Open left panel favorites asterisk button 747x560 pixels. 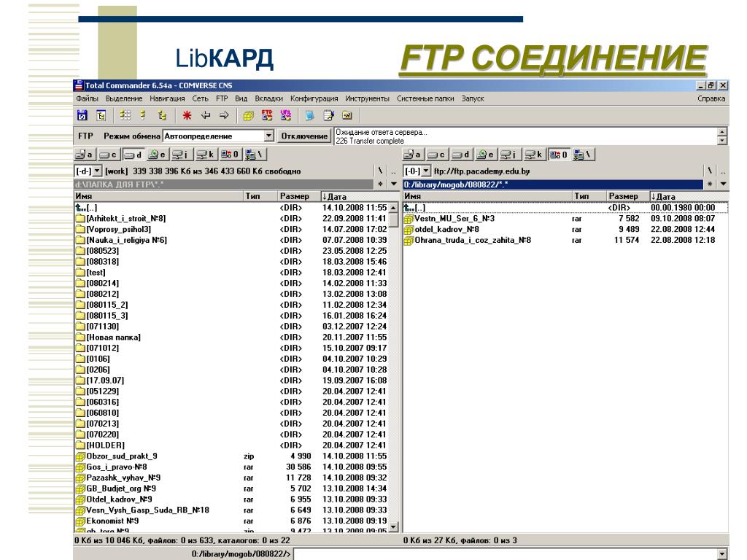380,184
